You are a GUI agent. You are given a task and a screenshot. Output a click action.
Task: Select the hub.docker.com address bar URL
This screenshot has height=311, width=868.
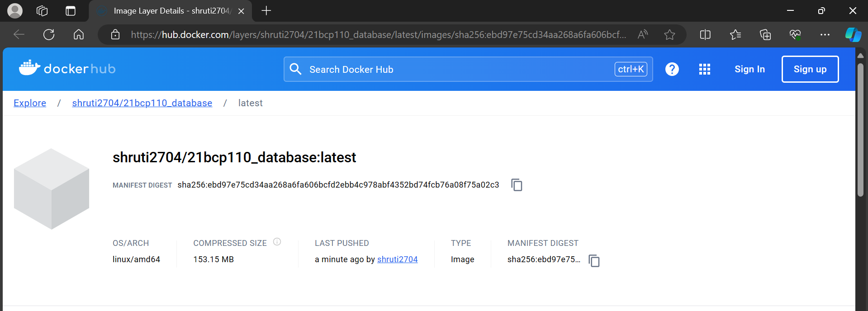(379, 35)
